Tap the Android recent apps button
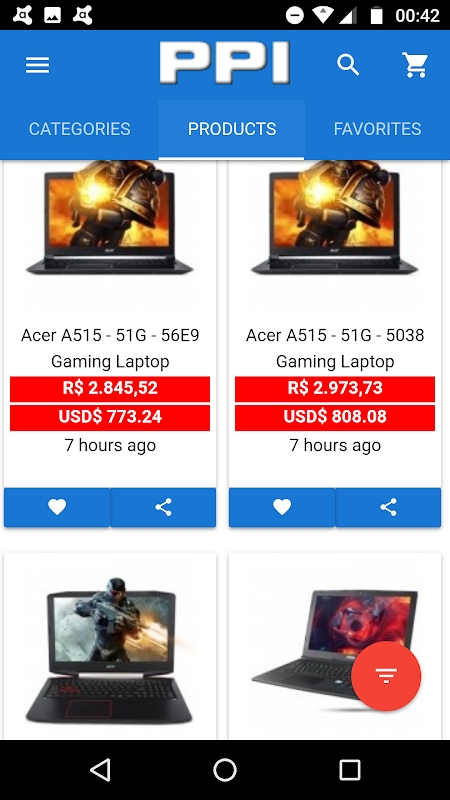 (350, 769)
